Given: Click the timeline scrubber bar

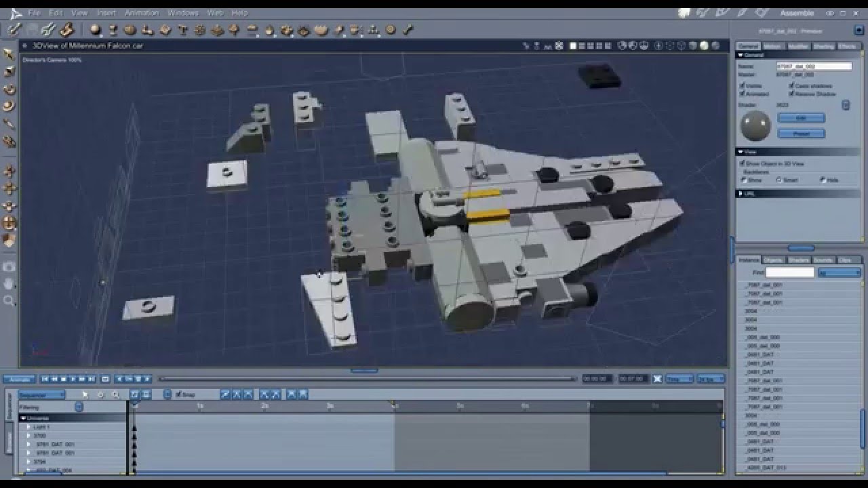Looking at the screenshot, I should point(368,379).
